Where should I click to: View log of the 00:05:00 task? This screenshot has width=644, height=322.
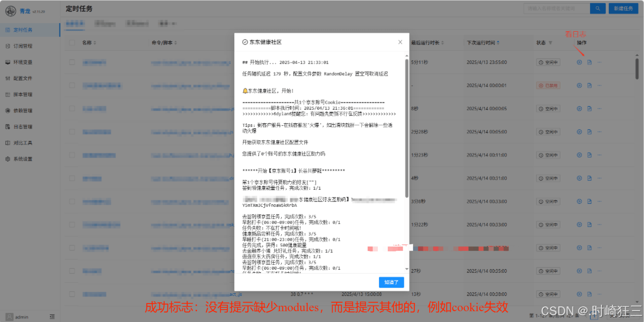click(589, 132)
